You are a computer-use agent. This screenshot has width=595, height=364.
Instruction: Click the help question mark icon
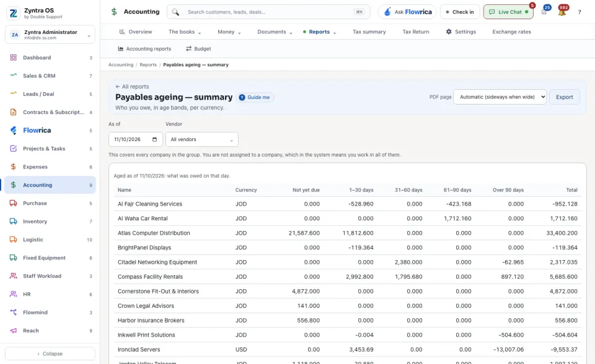click(x=580, y=12)
